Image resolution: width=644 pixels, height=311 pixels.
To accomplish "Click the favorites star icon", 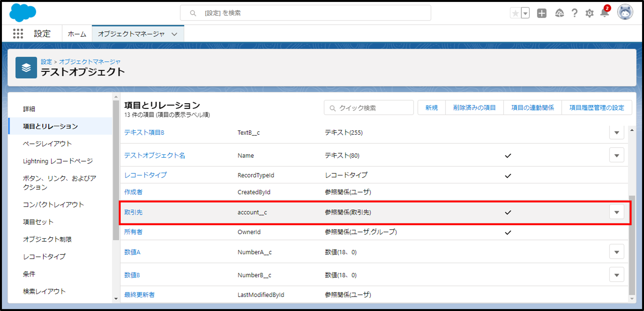I will [515, 13].
